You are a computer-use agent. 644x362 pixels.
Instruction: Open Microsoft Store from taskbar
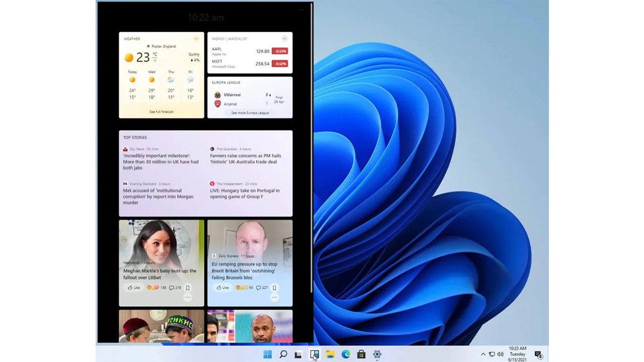pyautogui.click(x=361, y=354)
